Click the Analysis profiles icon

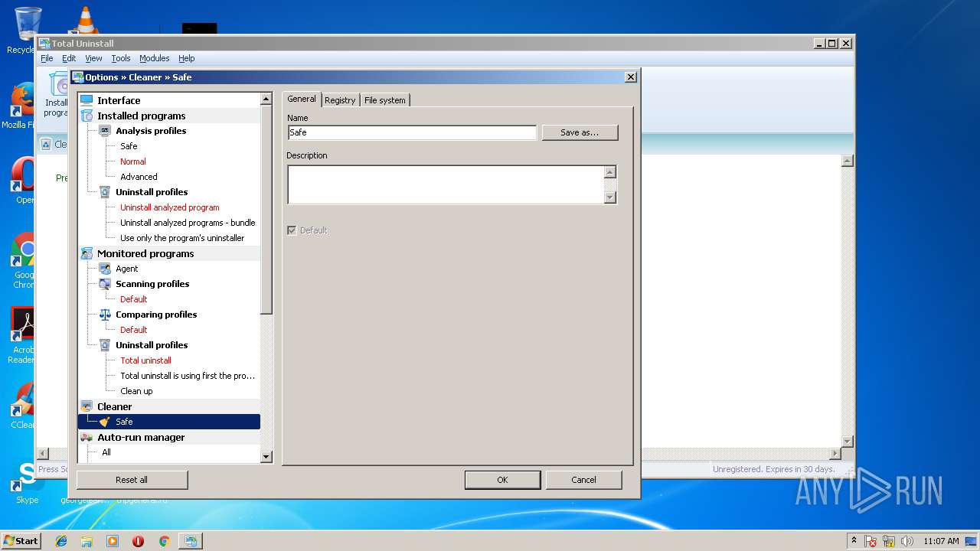tap(105, 131)
